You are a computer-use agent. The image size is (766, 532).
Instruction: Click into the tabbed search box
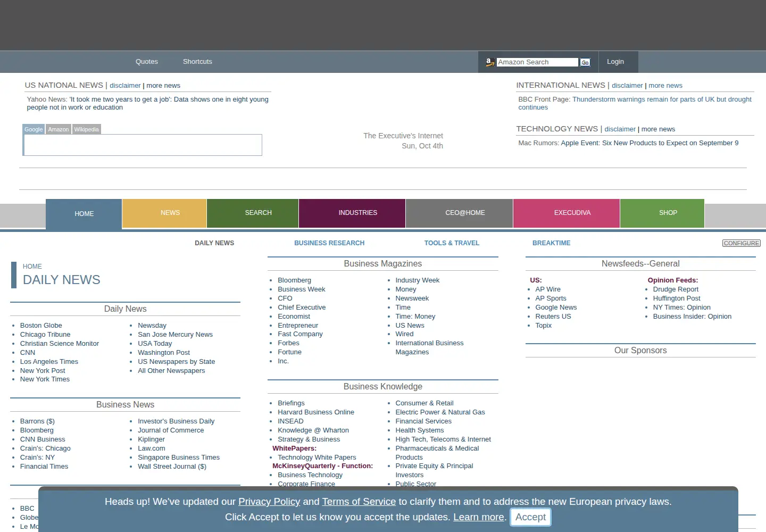(x=143, y=145)
